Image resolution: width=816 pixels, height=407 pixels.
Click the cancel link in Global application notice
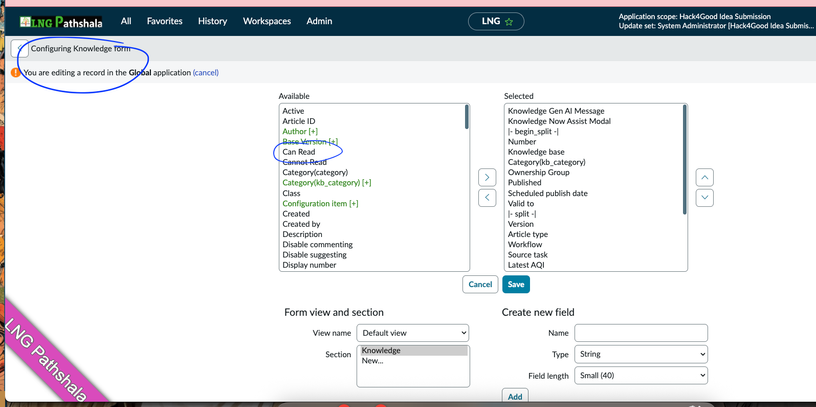(205, 73)
